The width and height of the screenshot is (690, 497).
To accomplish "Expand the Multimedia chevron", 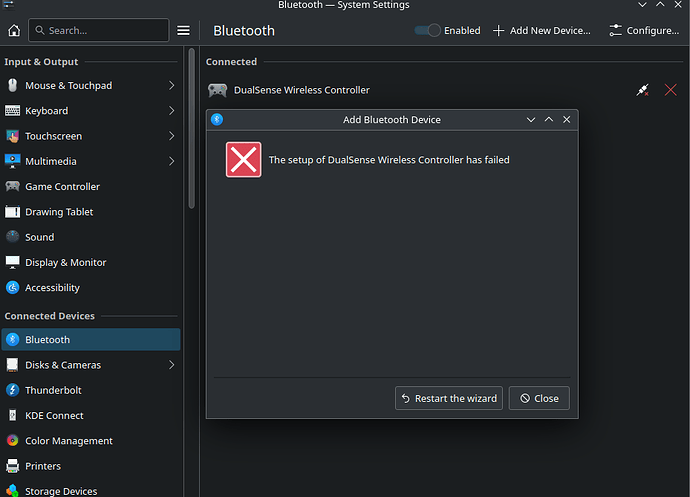I will click(x=172, y=161).
